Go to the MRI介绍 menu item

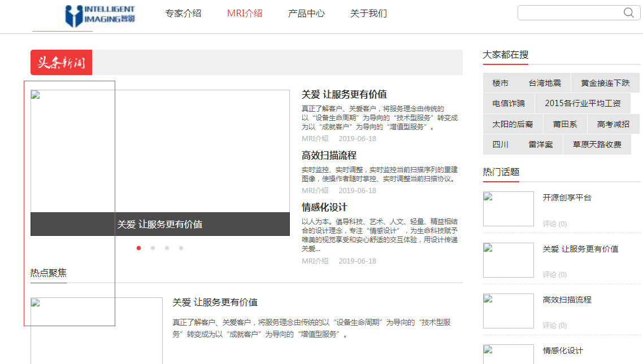[245, 14]
